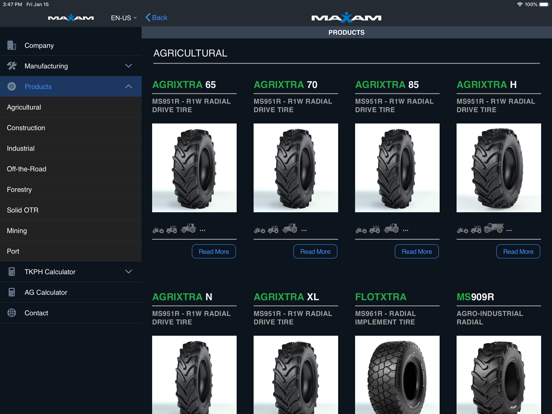Collapse the Products menu chevron
Viewport: 552px width, 414px height.
pyautogui.click(x=128, y=86)
